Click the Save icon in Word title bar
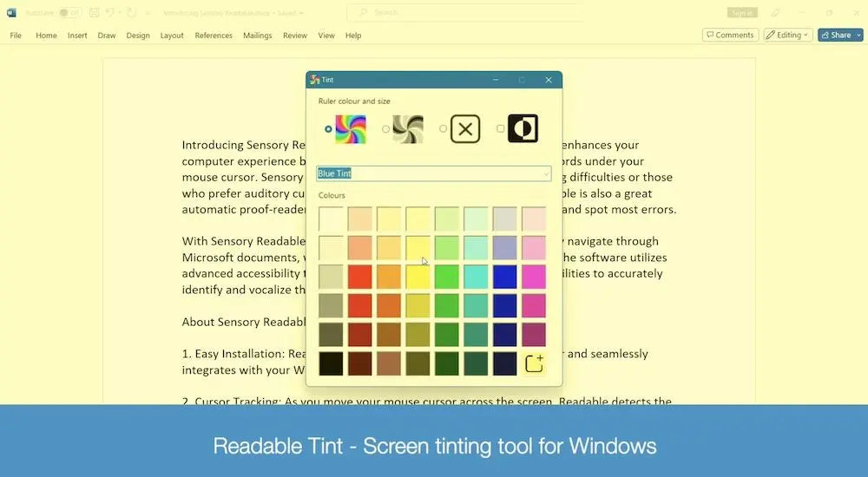 pos(94,12)
